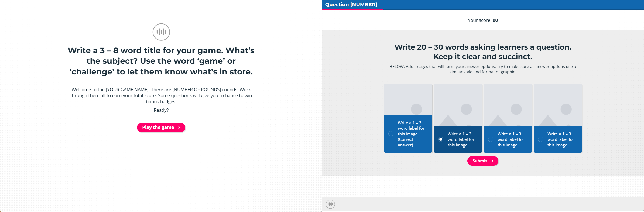Click the small audio icon in the bottom bar
644x212 pixels.
[x=330, y=204]
